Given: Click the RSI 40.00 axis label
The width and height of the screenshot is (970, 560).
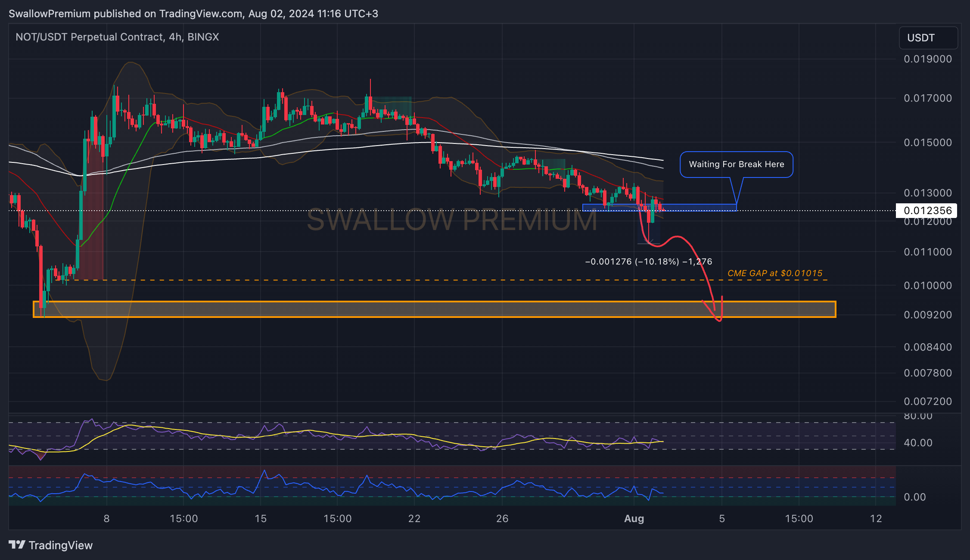Looking at the screenshot, I should 918,443.
